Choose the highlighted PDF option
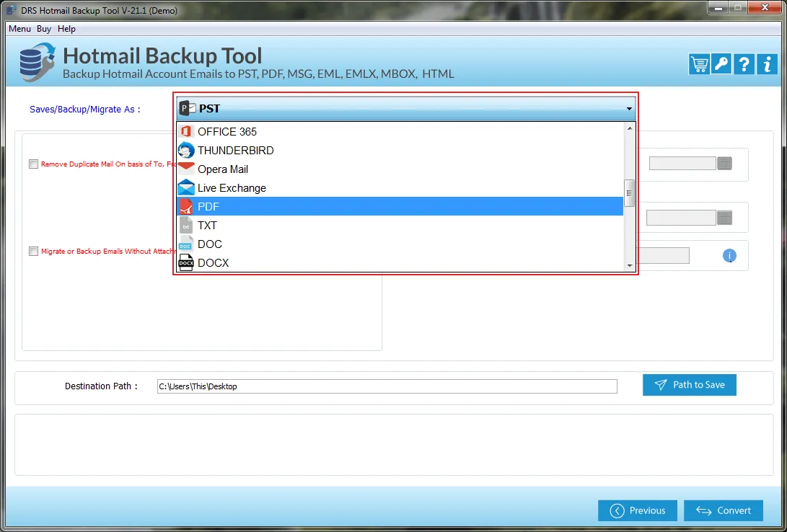The height and width of the screenshot is (532, 787). point(400,207)
